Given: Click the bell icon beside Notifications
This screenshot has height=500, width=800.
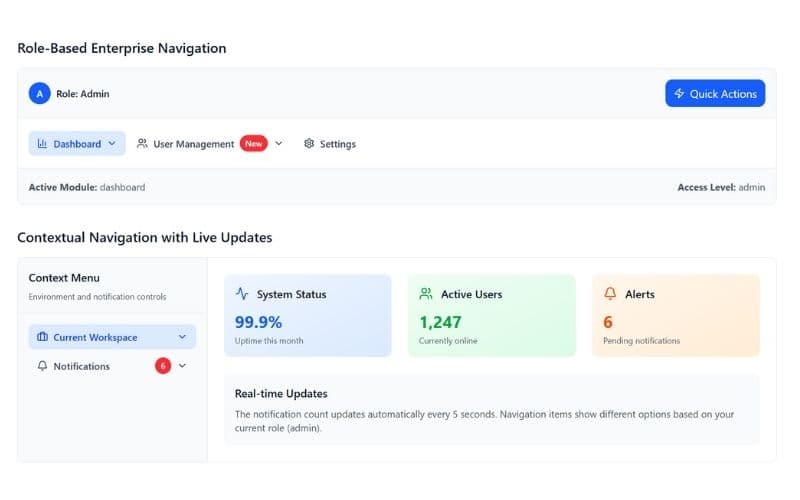Looking at the screenshot, I should [42, 366].
